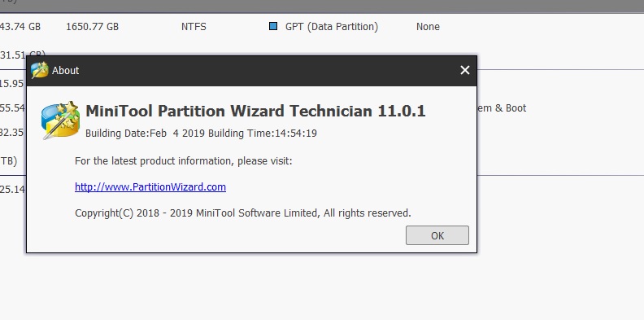
Task: Click the 43.74 GB partition value
Action: tap(20, 27)
